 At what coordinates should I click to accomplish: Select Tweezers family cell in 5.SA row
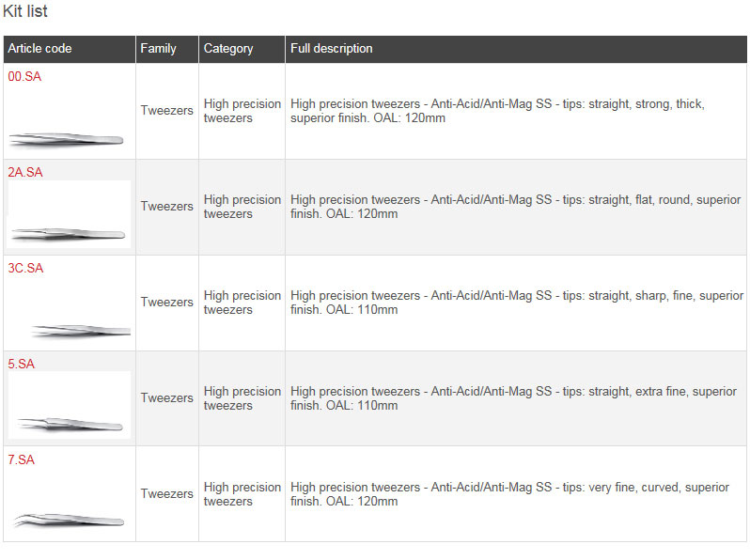click(x=167, y=397)
